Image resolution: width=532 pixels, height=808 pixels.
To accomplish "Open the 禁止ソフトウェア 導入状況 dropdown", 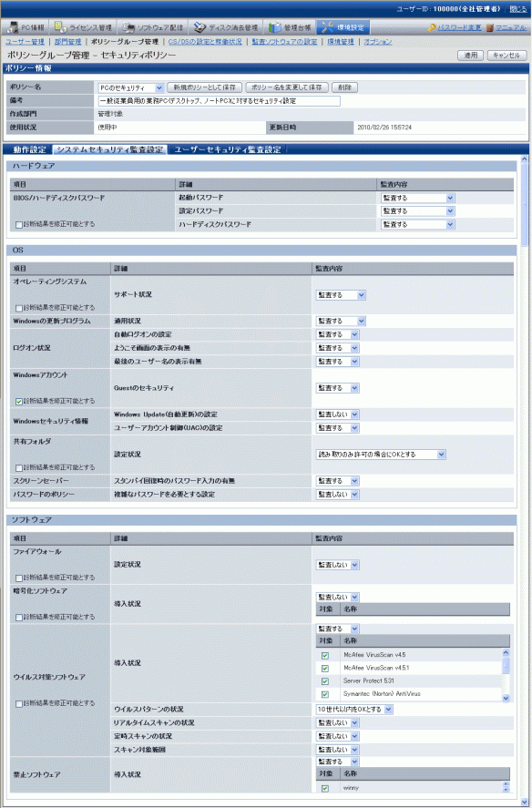I will click(x=337, y=762).
